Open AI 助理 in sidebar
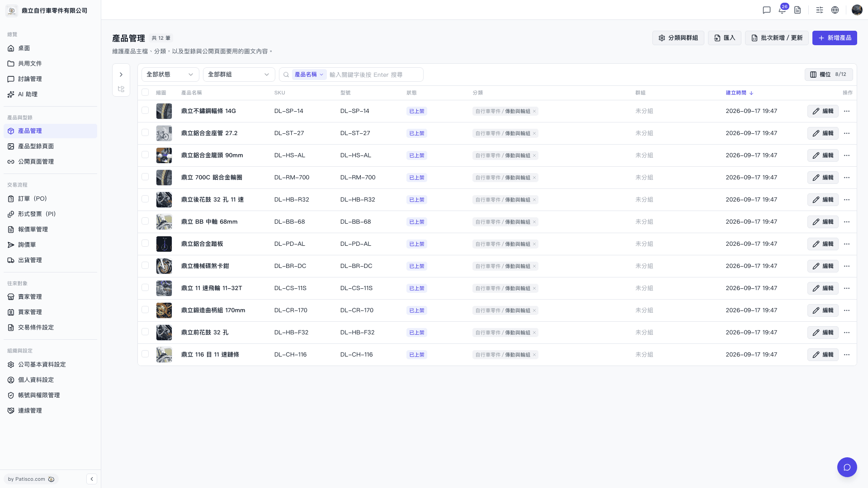Viewport: 868px width, 488px height. pos(50,94)
